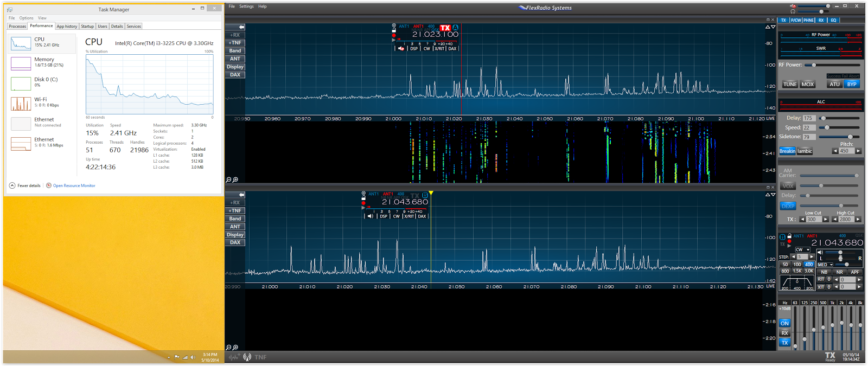The height and width of the screenshot is (366, 868).
Task: Click the master speaker mute icon
Action: click(793, 6)
